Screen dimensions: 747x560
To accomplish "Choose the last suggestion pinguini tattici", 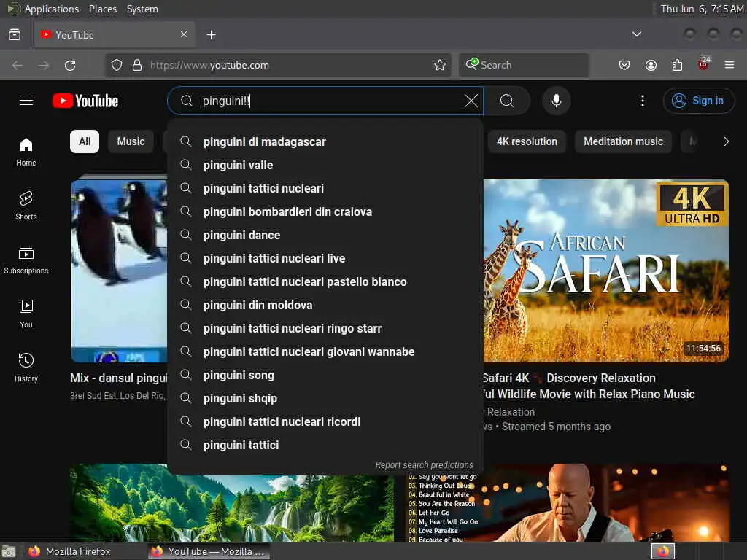I will point(325,445).
